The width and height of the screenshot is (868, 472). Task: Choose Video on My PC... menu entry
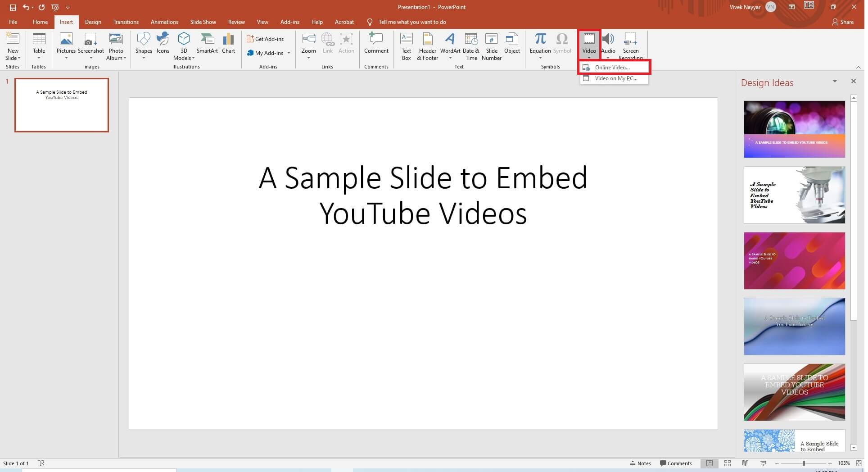coord(615,78)
